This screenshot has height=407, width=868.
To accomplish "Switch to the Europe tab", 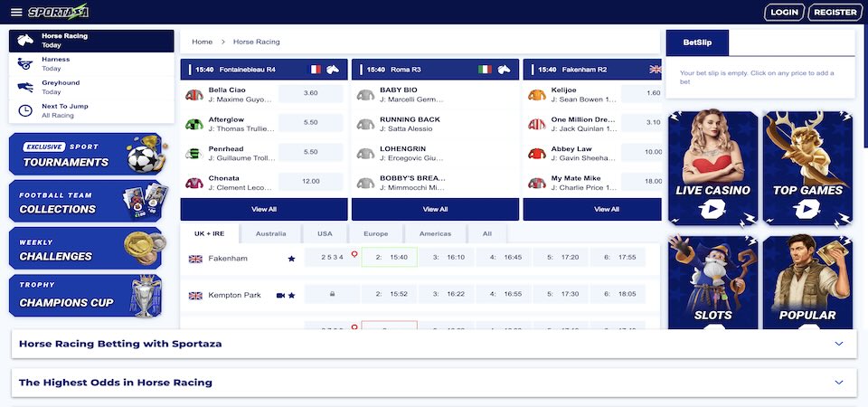I will tap(376, 233).
